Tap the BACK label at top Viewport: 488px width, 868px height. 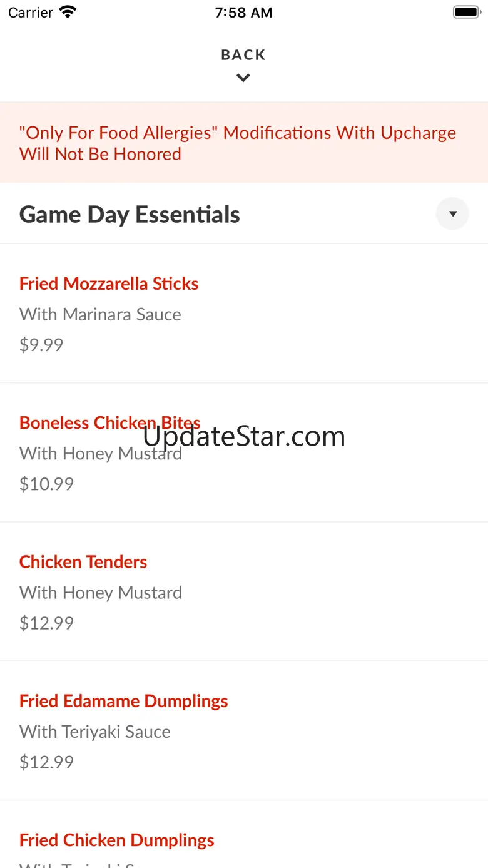pyautogui.click(x=243, y=55)
